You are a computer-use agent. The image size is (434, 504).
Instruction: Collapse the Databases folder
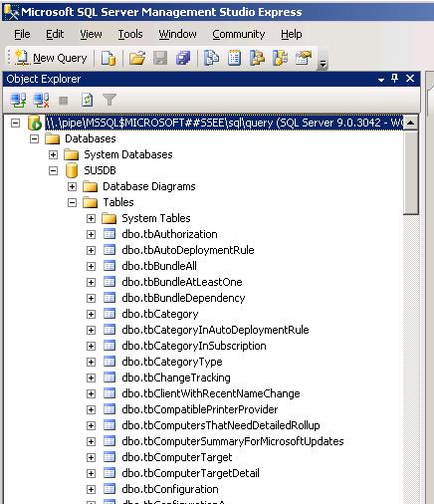pyautogui.click(x=34, y=139)
